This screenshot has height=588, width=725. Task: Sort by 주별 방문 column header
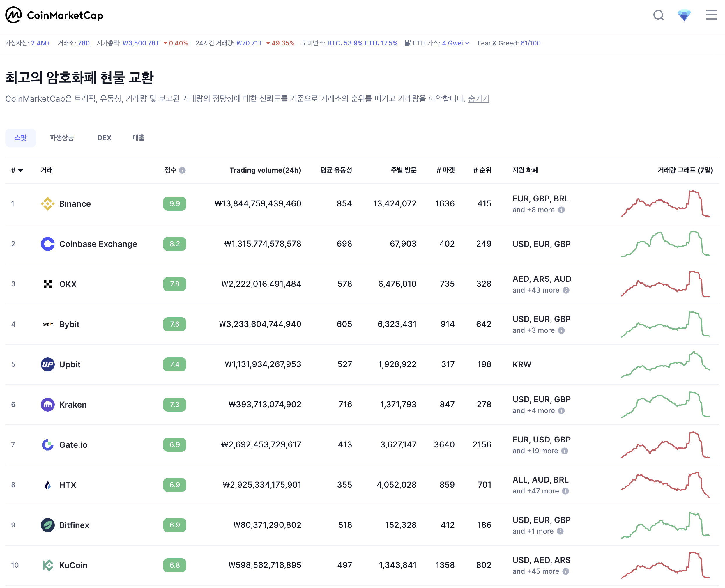click(404, 170)
